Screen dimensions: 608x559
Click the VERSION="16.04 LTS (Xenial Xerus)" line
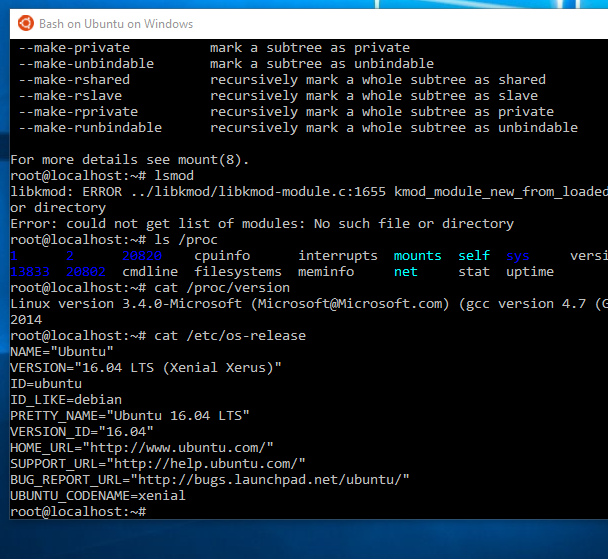pos(146,367)
